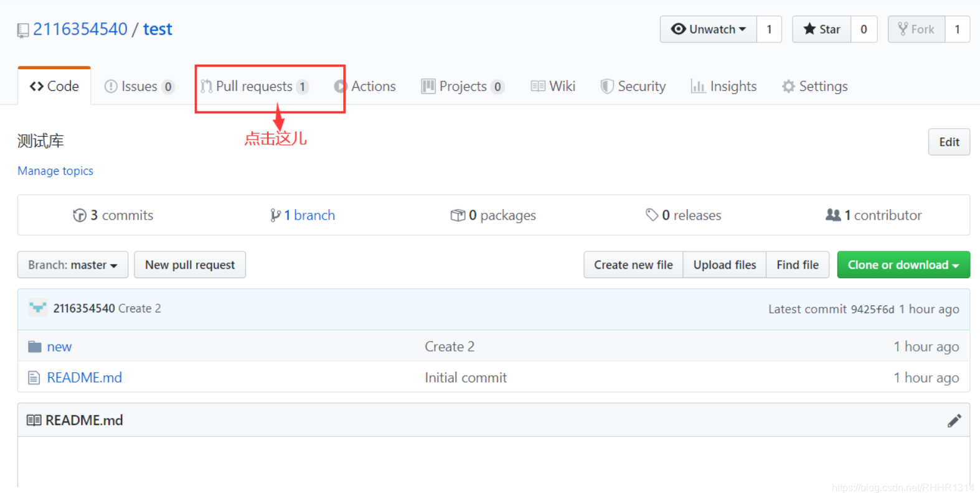This screenshot has width=980, height=499.
Task: Click the README.md book icon in header
Action: click(34, 421)
